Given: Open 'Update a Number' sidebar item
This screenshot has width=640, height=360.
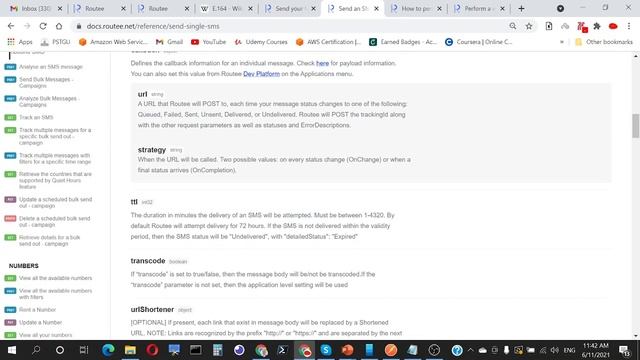Looking at the screenshot, I should coord(40,322).
